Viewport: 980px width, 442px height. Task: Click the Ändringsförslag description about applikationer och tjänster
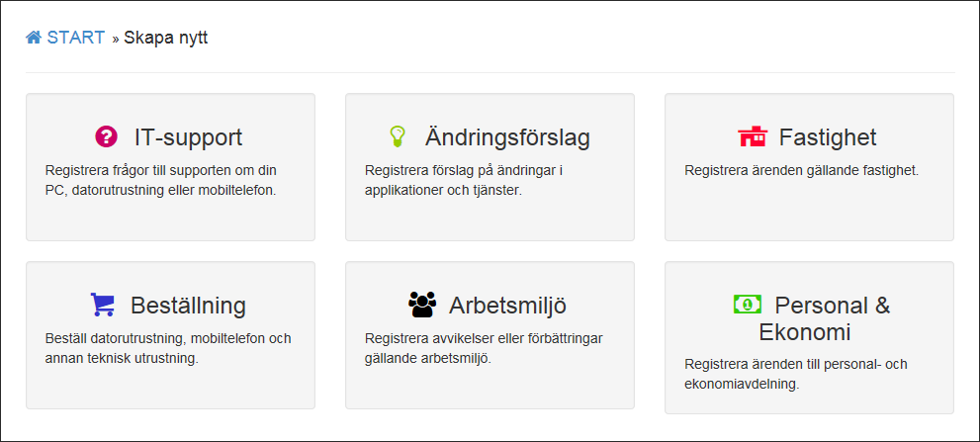click(x=463, y=180)
